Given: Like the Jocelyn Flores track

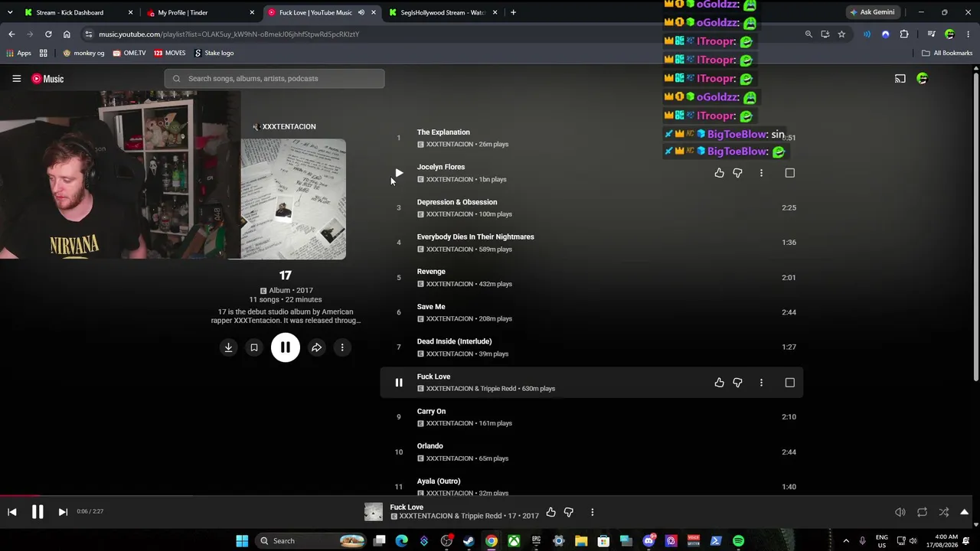Looking at the screenshot, I should (x=719, y=173).
